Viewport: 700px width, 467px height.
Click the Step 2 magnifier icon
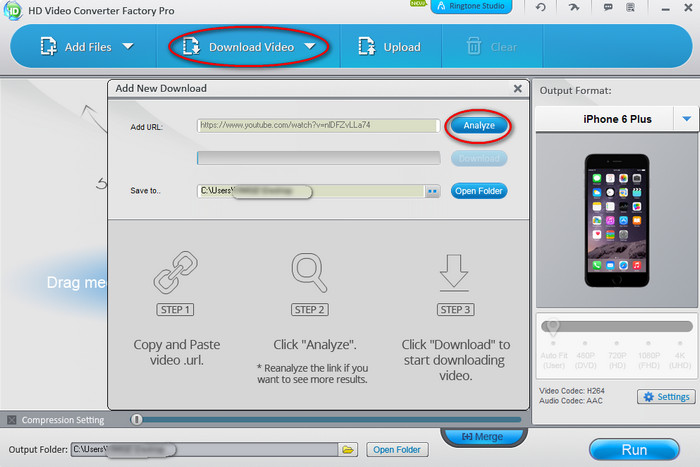click(x=309, y=272)
